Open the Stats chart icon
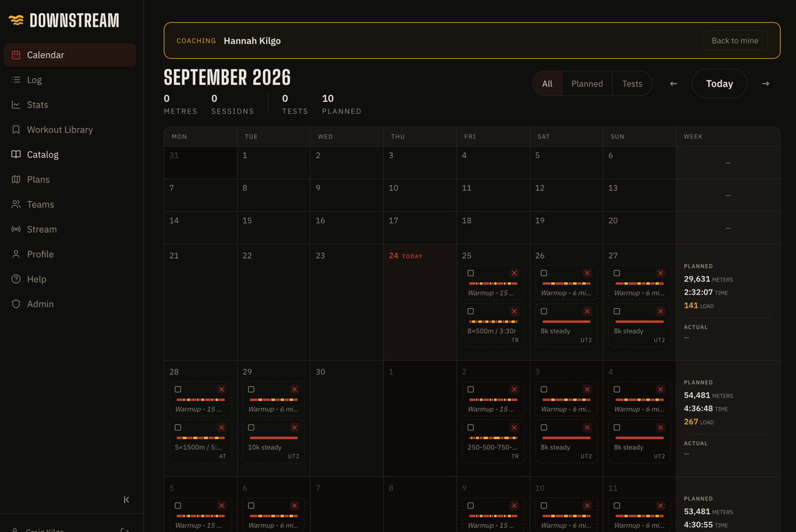The image size is (796, 532). coord(16,104)
